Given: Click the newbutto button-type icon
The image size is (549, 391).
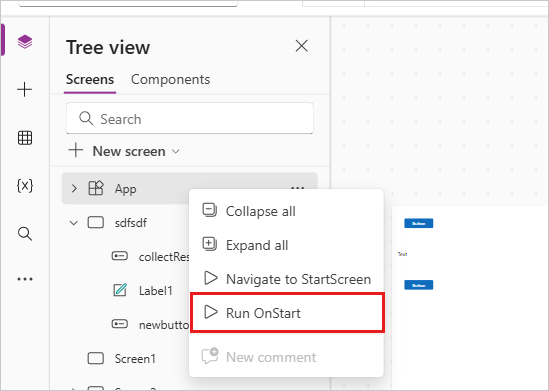Looking at the screenshot, I should pyautogui.click(x=120, y=324).
